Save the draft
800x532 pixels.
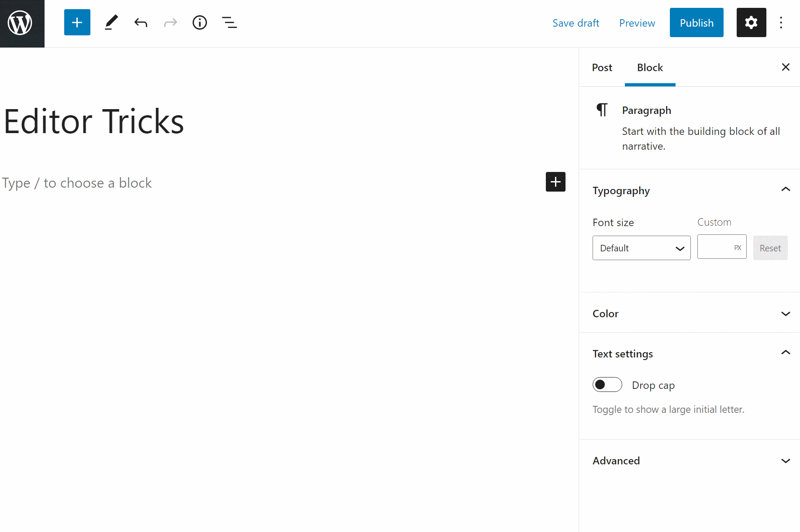pyautogui.click(x=576, y=23)
